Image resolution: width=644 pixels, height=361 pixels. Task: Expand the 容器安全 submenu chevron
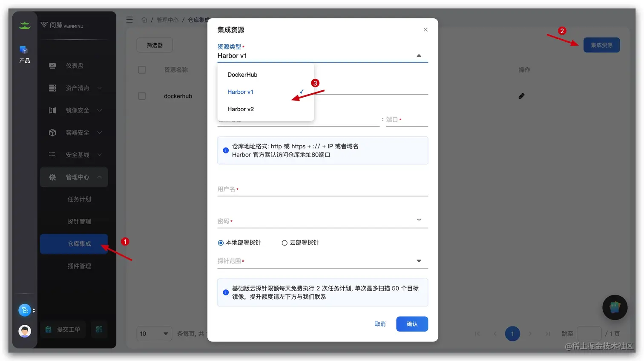point(100,133)
